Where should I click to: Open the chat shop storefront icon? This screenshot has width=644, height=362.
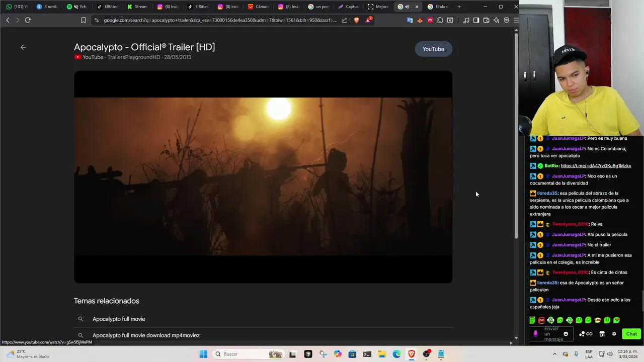602,334
